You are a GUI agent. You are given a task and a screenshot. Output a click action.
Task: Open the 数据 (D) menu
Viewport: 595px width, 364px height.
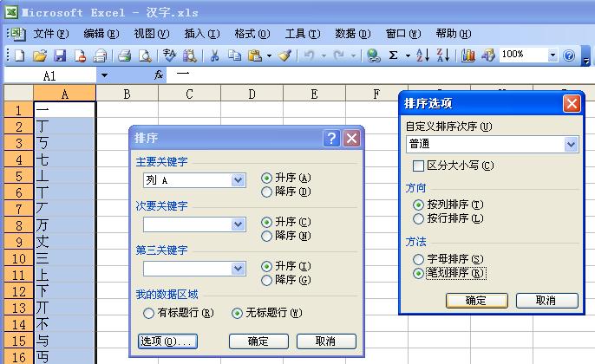(x=352, y=34)
